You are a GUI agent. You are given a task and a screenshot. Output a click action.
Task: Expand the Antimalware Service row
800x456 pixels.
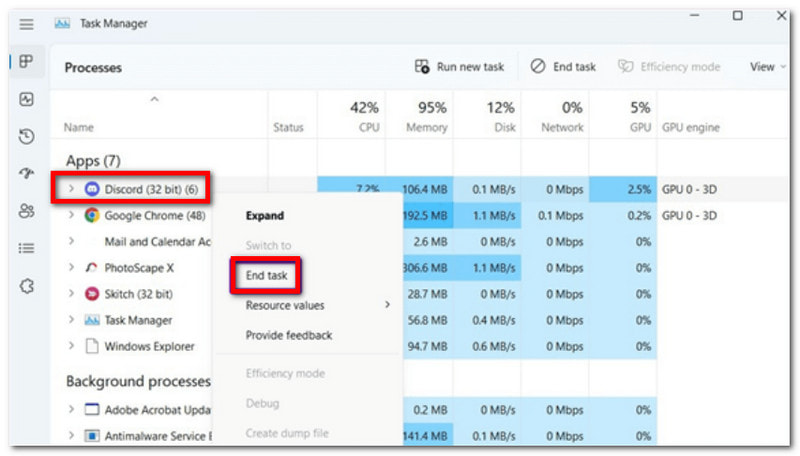pyautogui.click(x=71, y=436)
